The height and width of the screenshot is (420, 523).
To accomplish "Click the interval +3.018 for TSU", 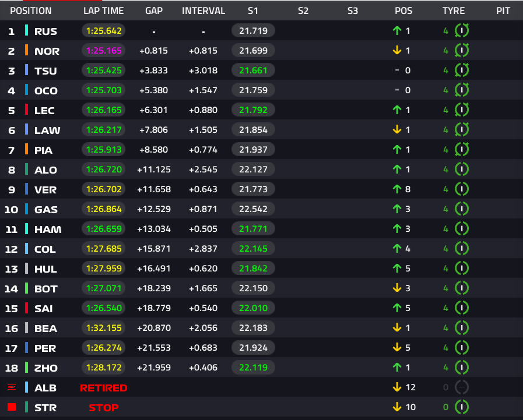I will pyautogui.click(x=203, y=70).
